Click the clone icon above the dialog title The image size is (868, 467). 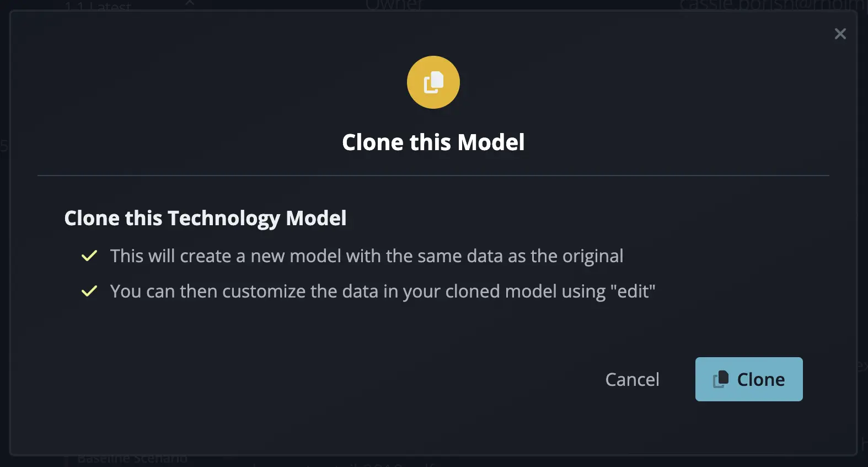tap(433, 82)
